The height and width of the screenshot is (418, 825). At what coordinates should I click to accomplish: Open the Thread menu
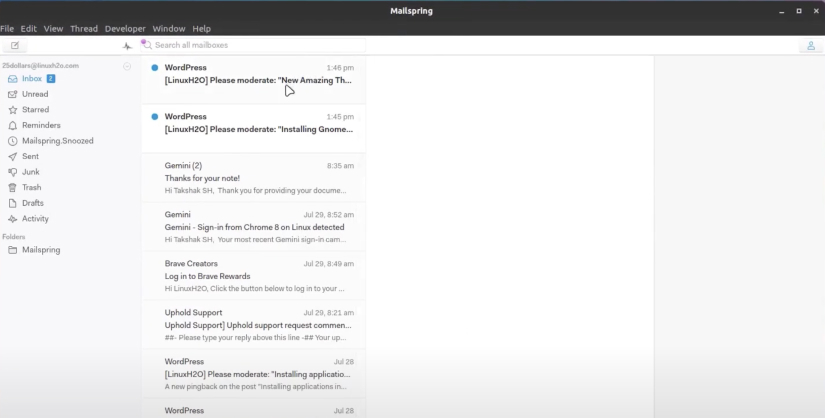pos(84,29)
